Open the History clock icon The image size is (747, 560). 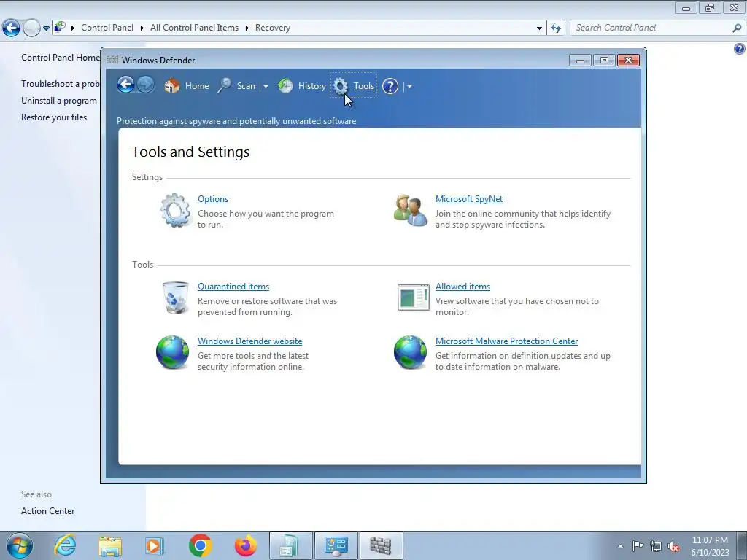285,86
